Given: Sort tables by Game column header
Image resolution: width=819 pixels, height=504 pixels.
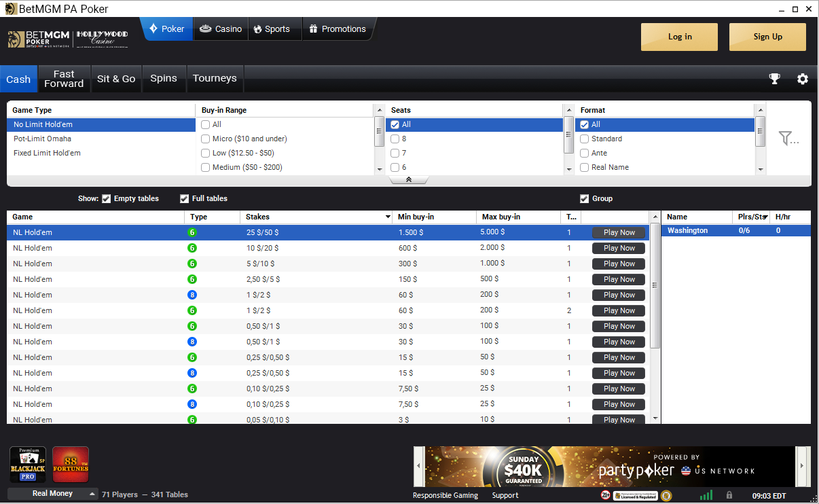Looking at the screenshot, I should tap(96, 217).
